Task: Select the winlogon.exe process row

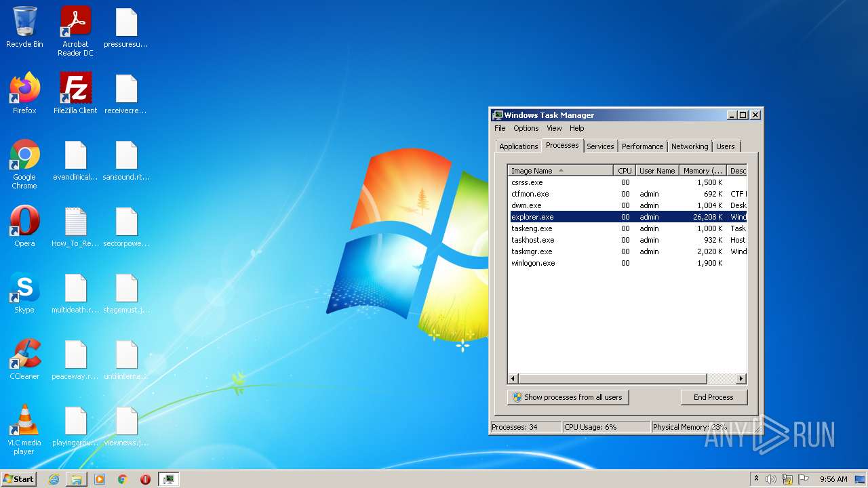Action: pyautogui.click(x=628, y=263)
